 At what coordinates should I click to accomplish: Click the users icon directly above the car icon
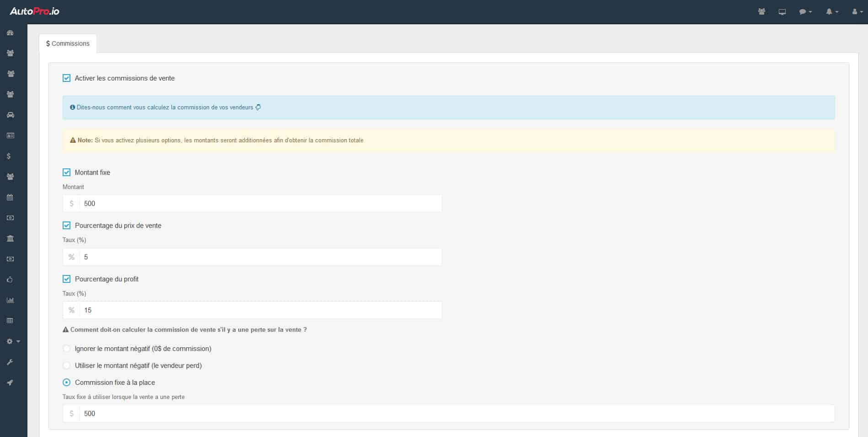(x=10, y=94)
